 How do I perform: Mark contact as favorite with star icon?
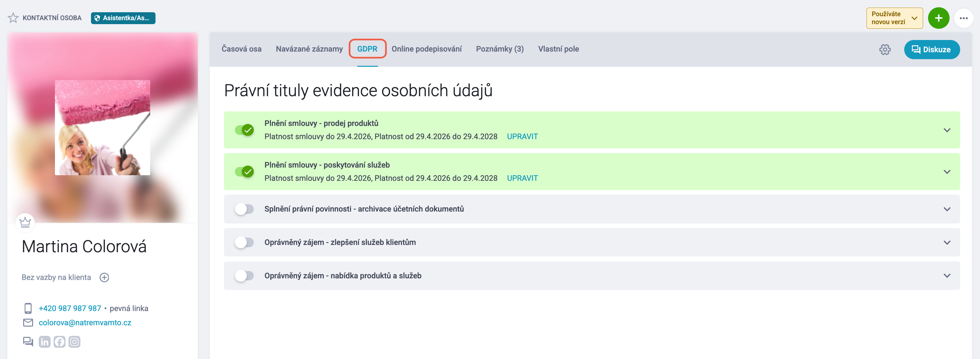pos(13,18)
